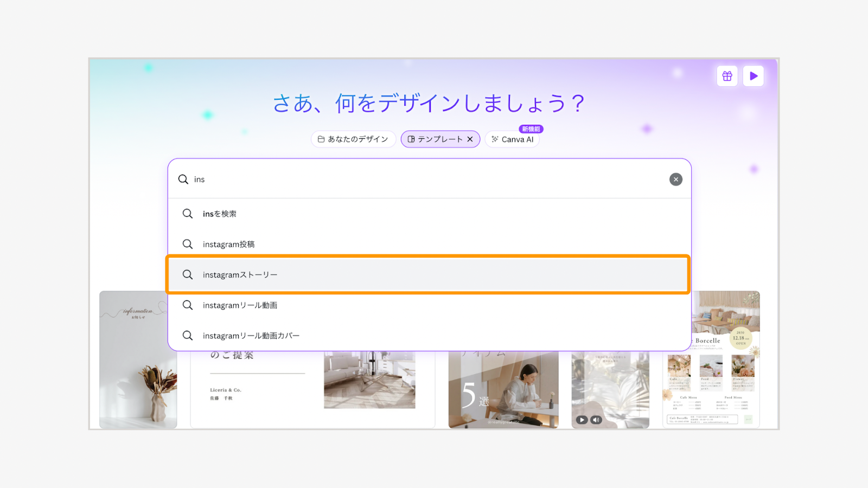Image resolution: width=868 pixels, height=488 pixels.
Task: Click inside the search input field
Action: (325, 179)
